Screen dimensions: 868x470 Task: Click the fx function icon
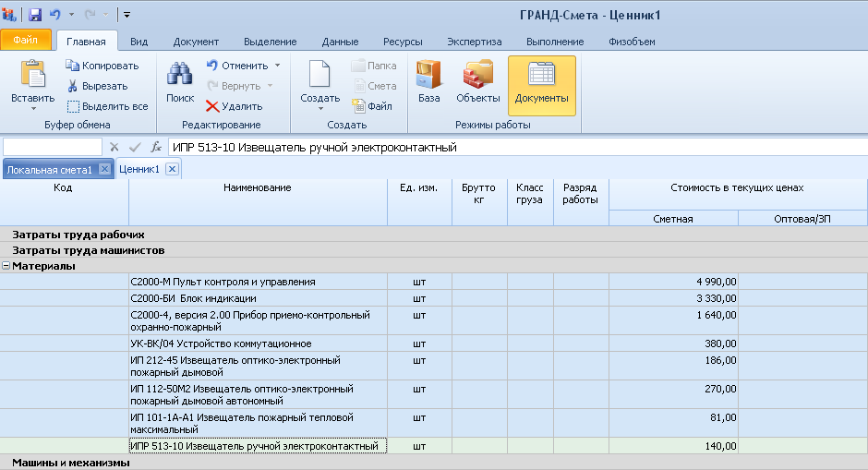[156, 147]
